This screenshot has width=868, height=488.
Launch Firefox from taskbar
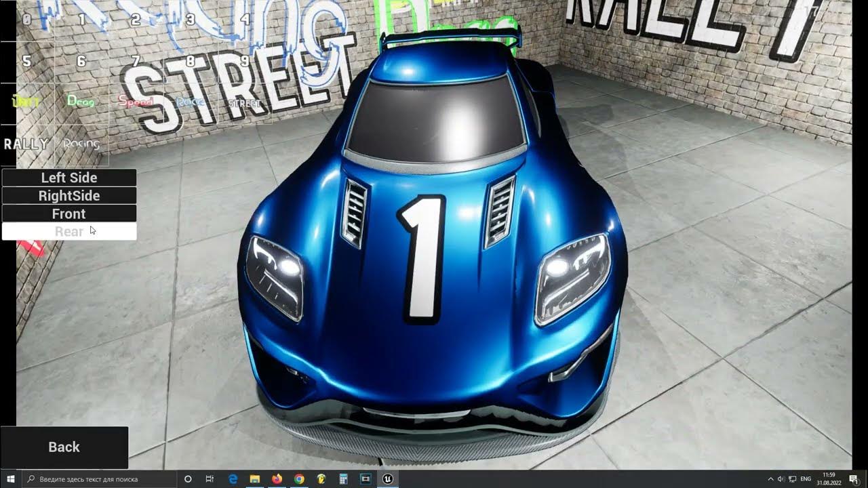(277, 479)
